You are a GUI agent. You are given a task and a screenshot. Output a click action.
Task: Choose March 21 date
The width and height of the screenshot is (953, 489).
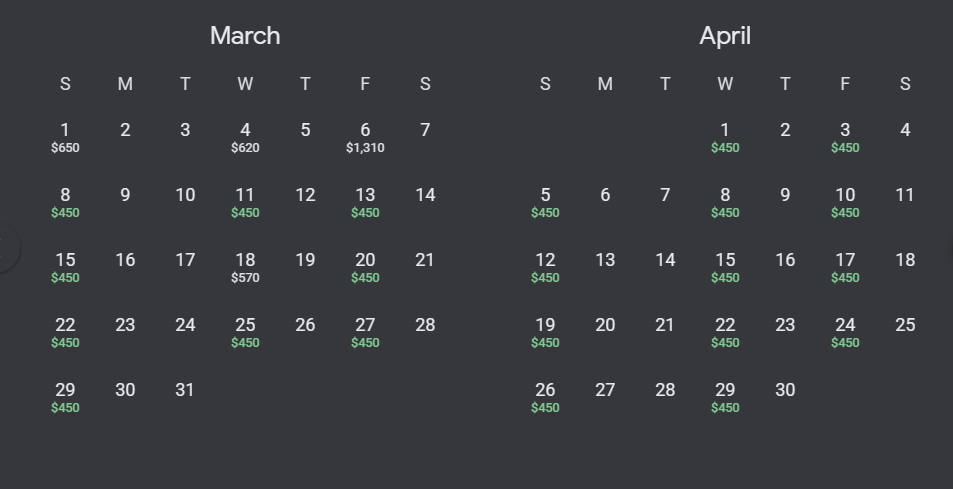coord(425,260)
